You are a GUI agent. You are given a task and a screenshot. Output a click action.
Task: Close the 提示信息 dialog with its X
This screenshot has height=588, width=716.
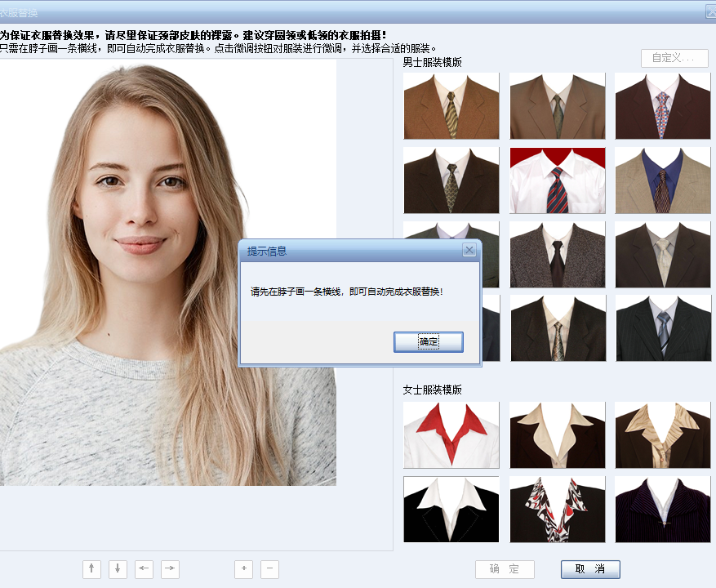click(469, 250)
